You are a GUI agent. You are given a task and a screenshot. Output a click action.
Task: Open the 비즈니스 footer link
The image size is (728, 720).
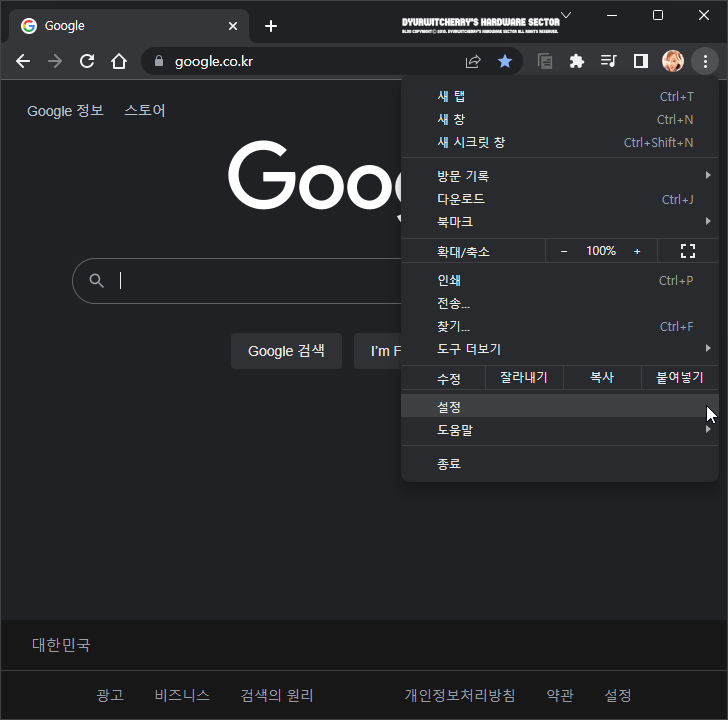pos(182,695)
